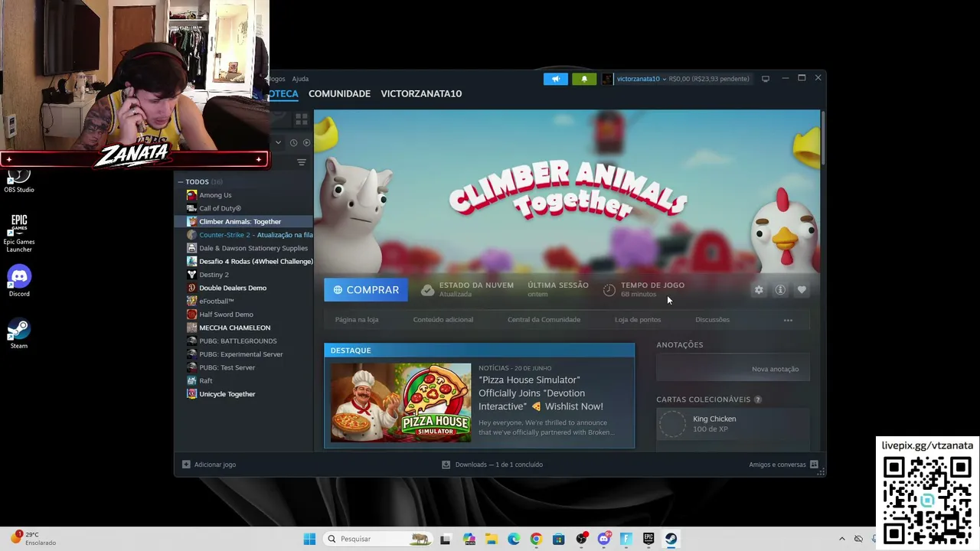Open OBS Studio desktop shortcut
980x551 pixels.
(x=19, y=181)
